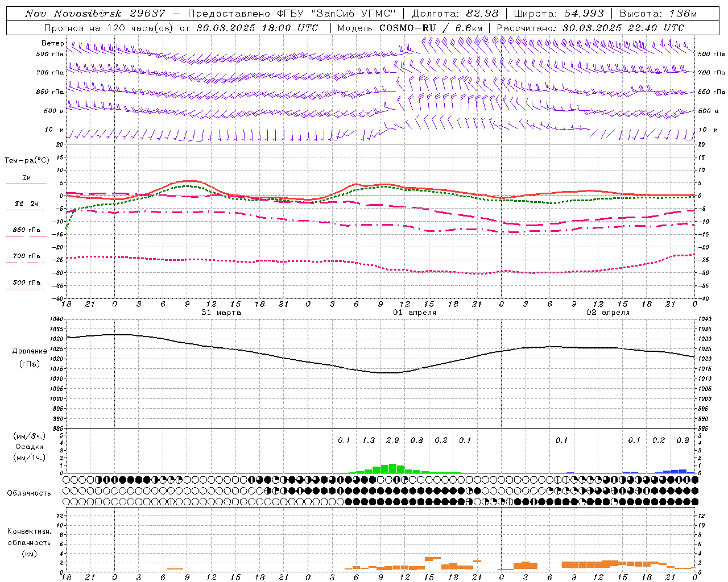Click the dash-dot '700 гПа' temperature legend line

(x=25, y=263)
